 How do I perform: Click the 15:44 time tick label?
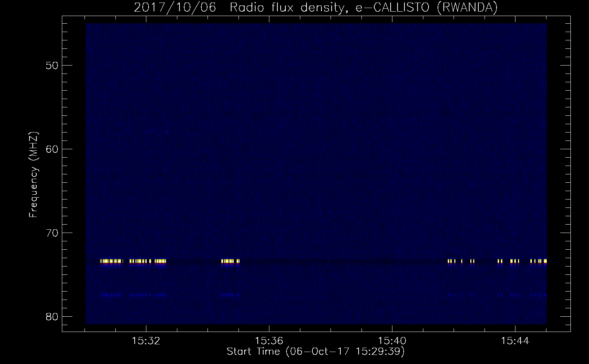[515, 341]
